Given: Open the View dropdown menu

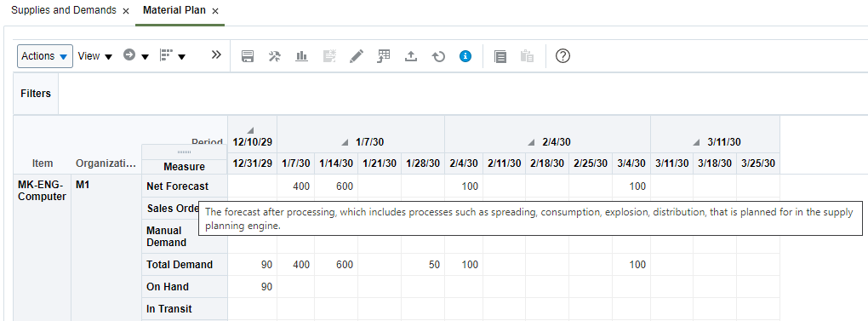Looking at the screenshot, I should [x=94, y=56].
